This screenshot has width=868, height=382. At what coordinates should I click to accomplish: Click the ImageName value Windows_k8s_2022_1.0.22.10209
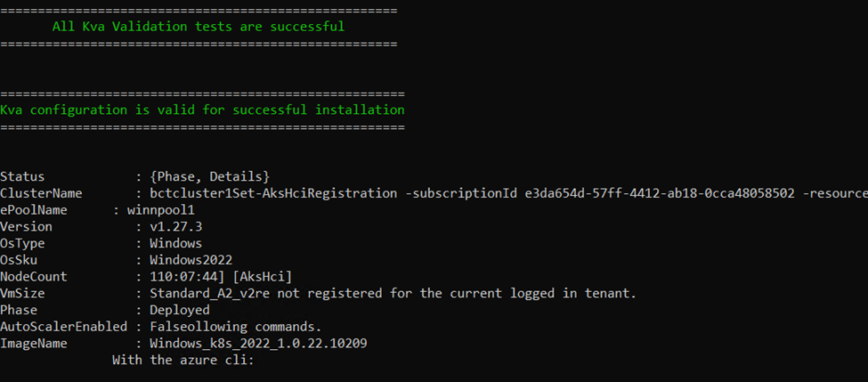[258, 344]
